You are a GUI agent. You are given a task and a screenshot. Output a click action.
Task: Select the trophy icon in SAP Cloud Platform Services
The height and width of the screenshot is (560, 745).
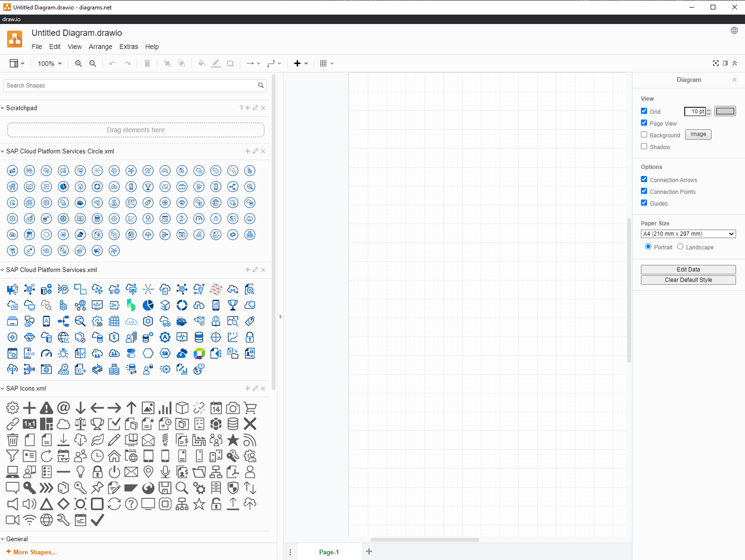pyautogui.click(x=233, y=305)
